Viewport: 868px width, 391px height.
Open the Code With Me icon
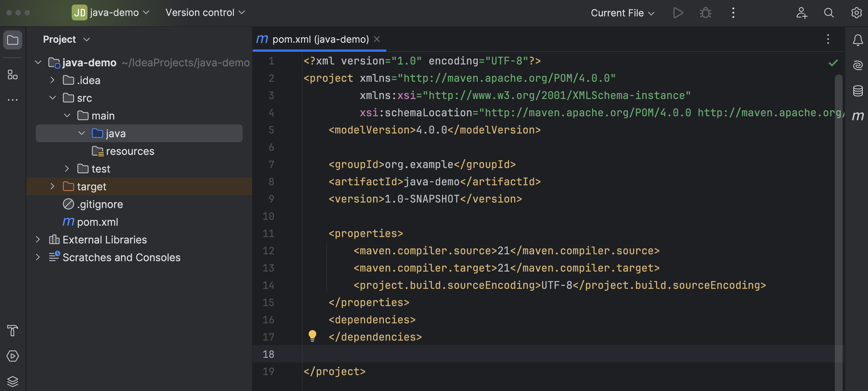802,13
